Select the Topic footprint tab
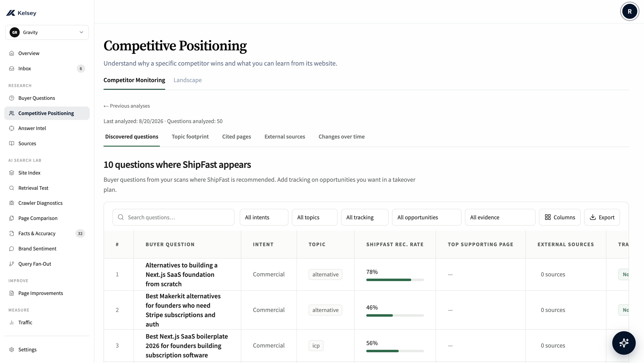This screenshot has width=644, height=363. pyautogui.click(x=190, y=137)
